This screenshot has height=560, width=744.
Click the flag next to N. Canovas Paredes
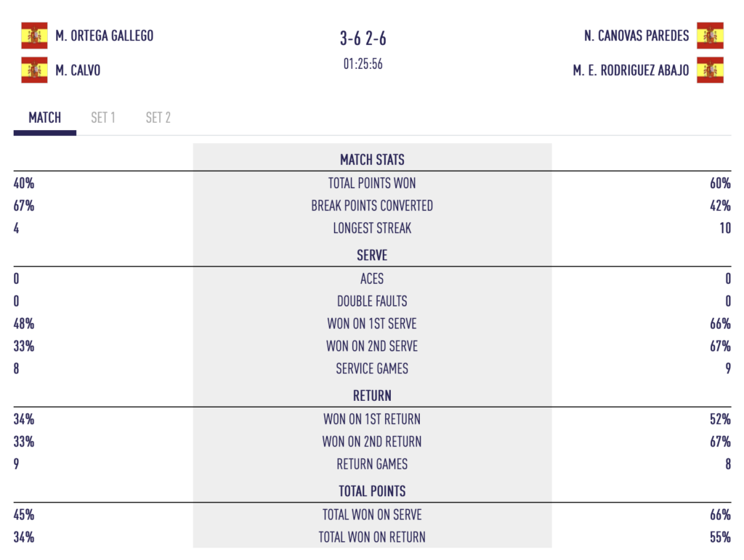coord(710,36)
